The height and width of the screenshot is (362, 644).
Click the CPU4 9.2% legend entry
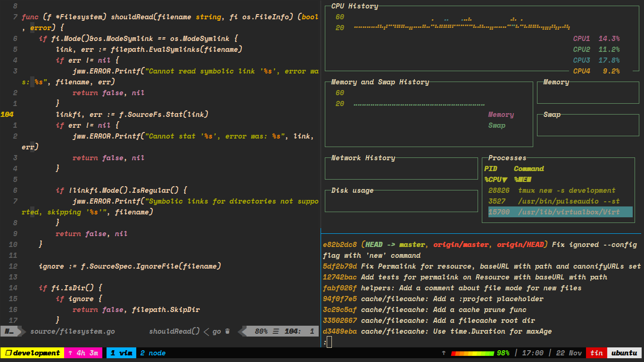coord(596,71)
